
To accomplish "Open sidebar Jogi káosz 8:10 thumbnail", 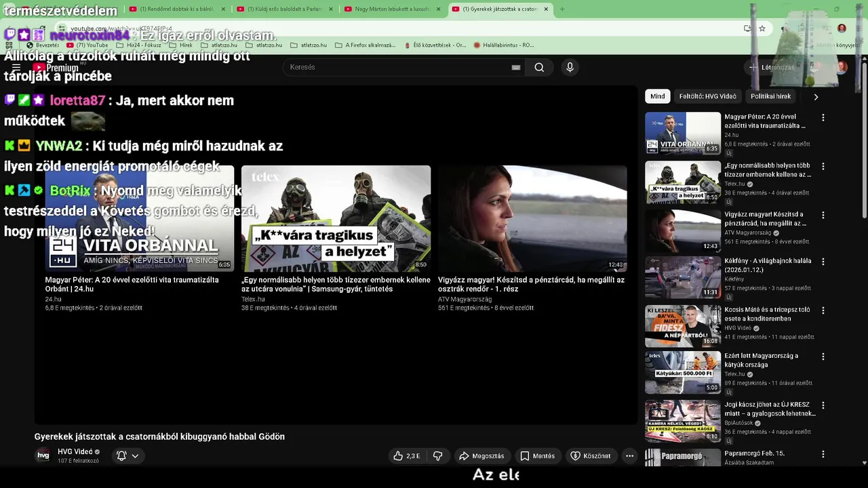I will click(683, 421).
